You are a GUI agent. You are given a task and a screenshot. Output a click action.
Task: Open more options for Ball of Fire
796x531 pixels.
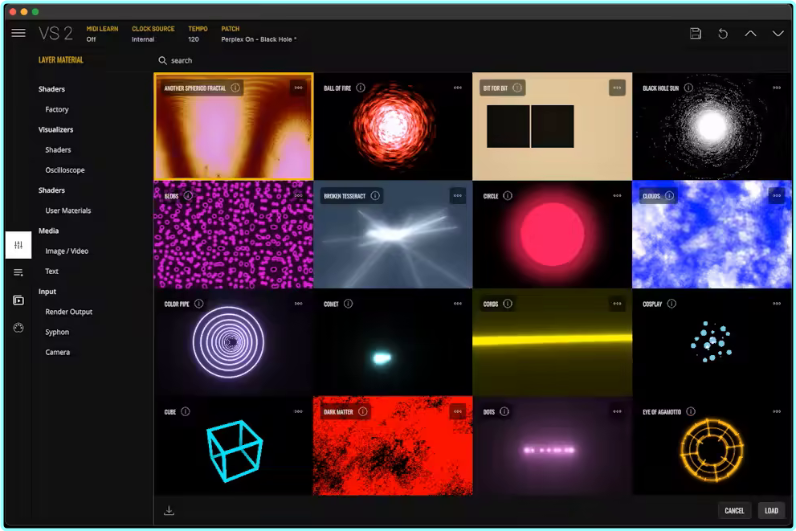pos(458,88)
